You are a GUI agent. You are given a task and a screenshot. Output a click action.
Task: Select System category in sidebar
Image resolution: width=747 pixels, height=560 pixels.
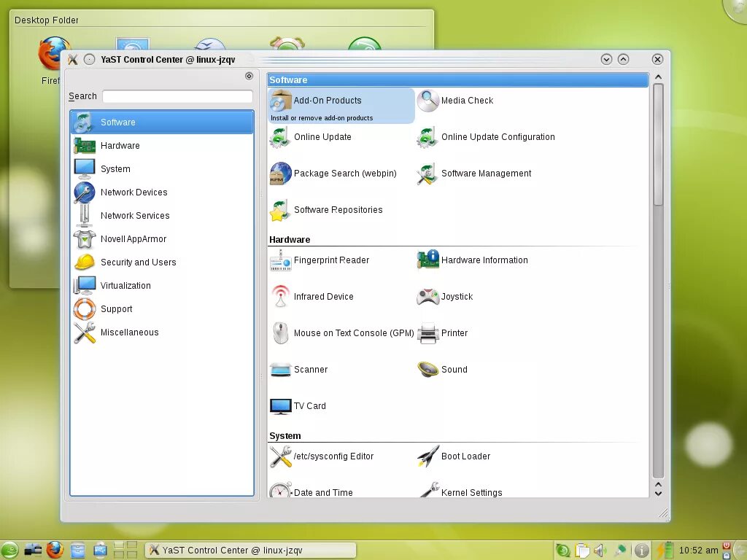pos(162,169)
